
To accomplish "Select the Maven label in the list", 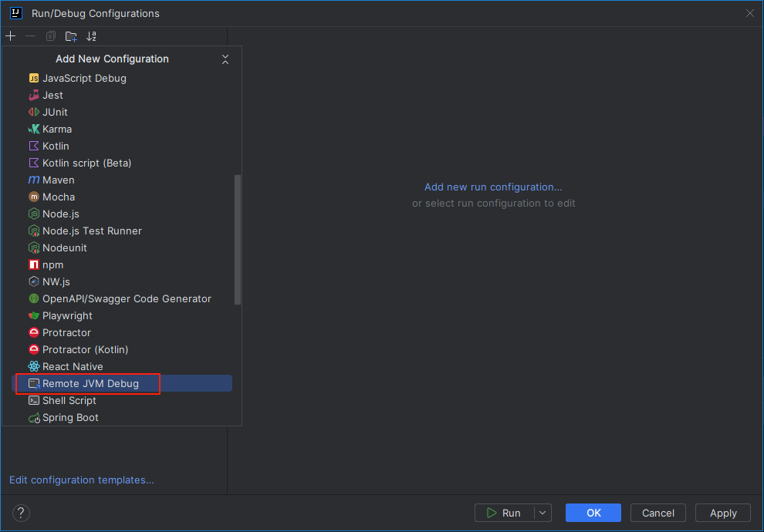I will click(x=59, y=180).
